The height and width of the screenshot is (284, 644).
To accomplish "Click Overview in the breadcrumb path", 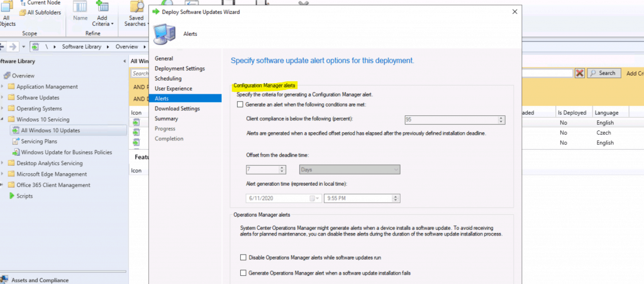I will coord(126,47).
